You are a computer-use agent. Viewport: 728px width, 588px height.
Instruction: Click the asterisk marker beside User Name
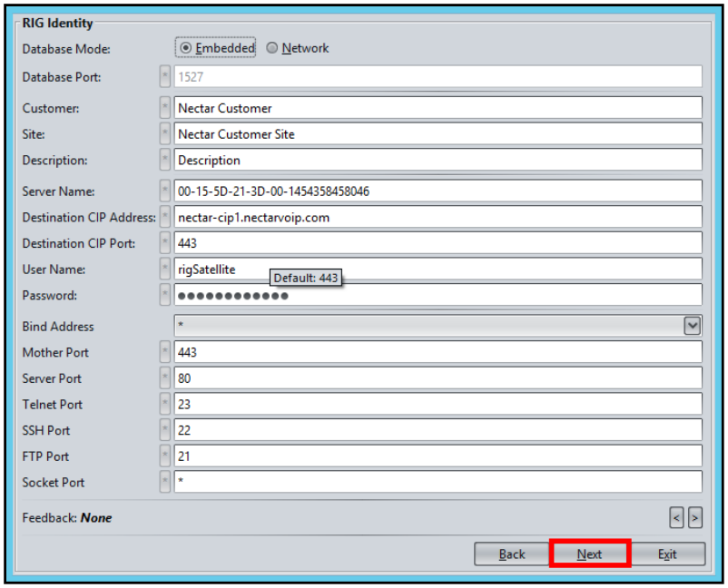(x=165, y=269)
